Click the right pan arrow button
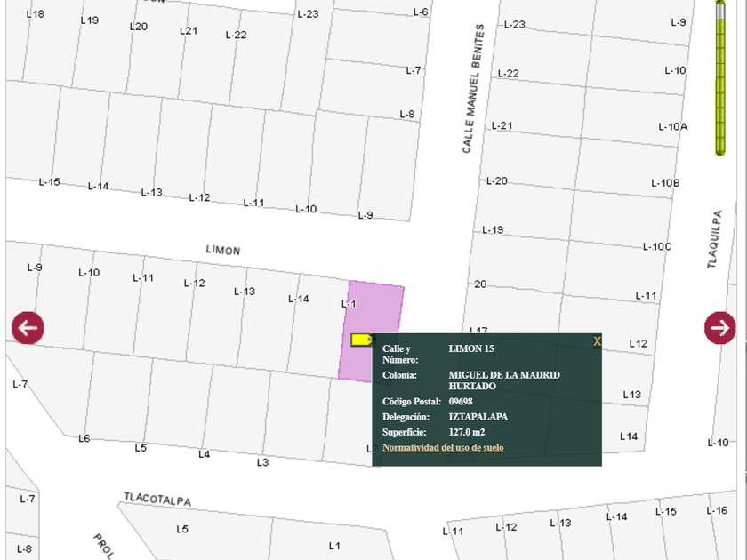This screenshot has width=747, height=560. 719,328
